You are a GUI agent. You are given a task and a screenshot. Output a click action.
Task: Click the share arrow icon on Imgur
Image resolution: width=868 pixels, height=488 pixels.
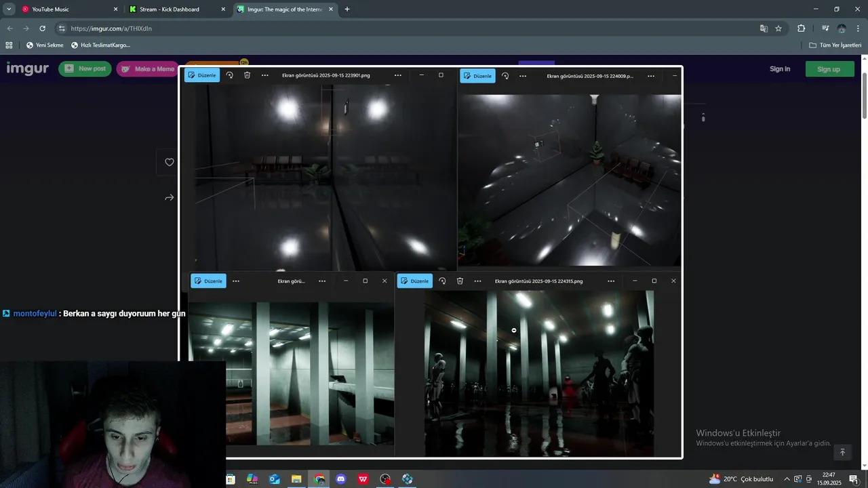pos(170,198)
